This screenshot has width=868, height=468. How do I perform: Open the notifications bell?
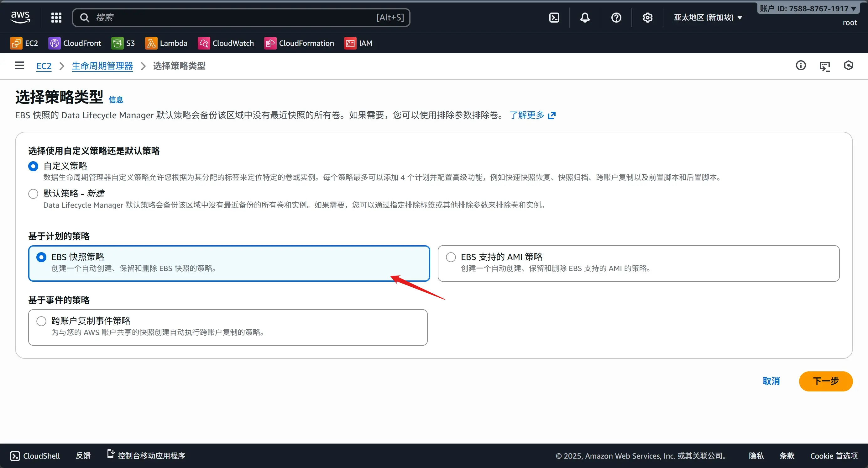tap(585, 17)
